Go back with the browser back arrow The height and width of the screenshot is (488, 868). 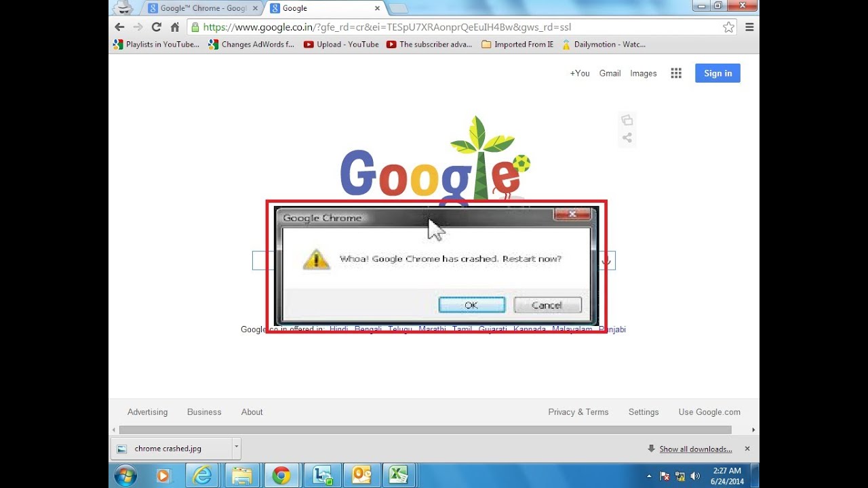click(120, 27)
